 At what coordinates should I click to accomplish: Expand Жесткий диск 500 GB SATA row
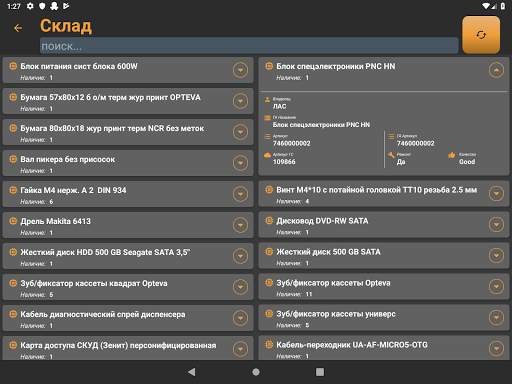point(496,256)
